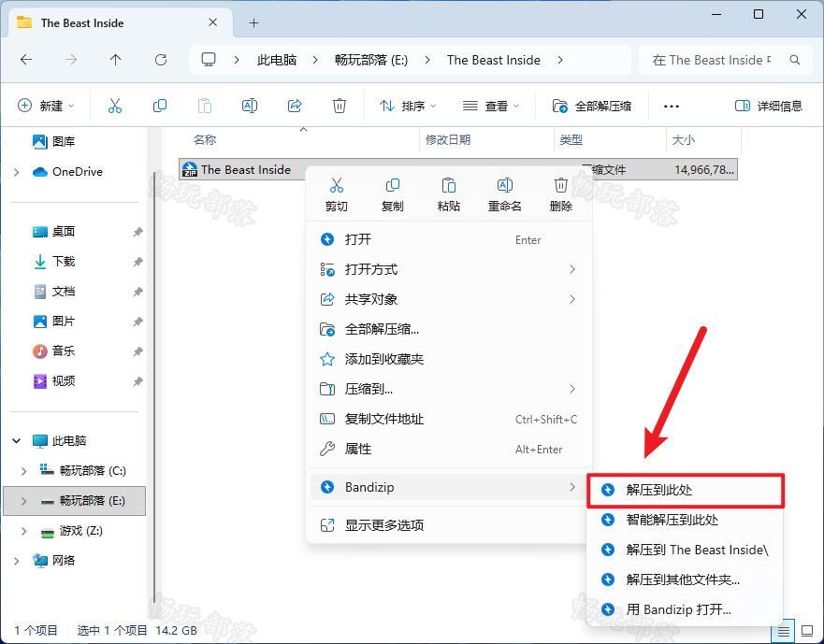This screenshot has width=824, height=644.
Task: Open 音乐 in the sidebar
Action: click(x=53, y=351)
